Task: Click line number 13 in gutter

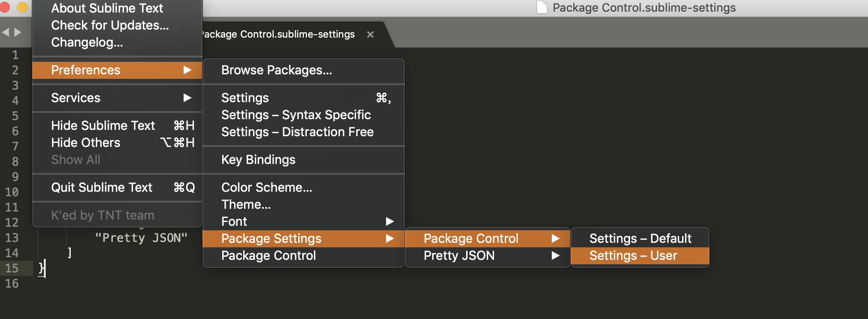Action: click(x=12, y=237)
